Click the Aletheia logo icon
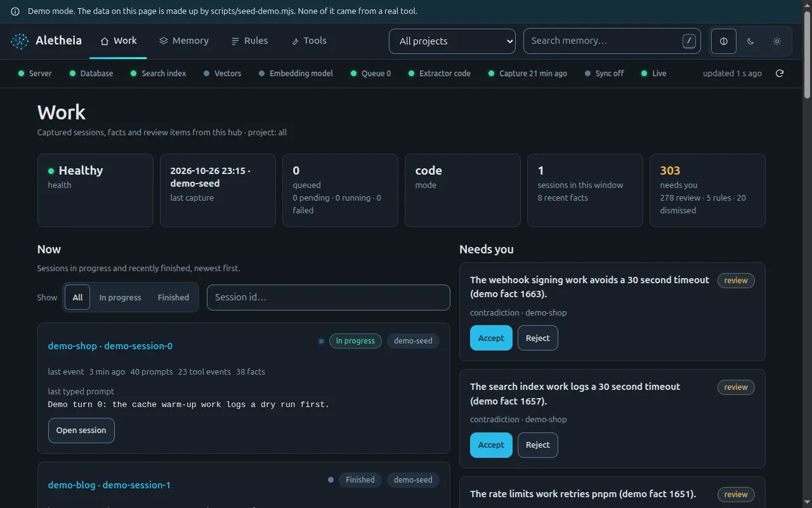 coord(20,41)
